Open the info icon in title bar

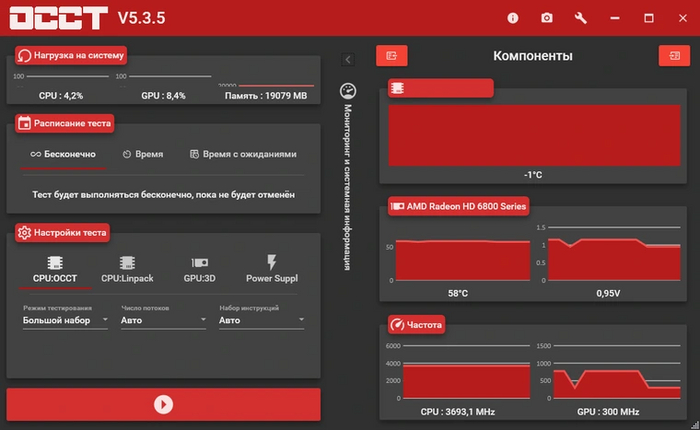512,18
